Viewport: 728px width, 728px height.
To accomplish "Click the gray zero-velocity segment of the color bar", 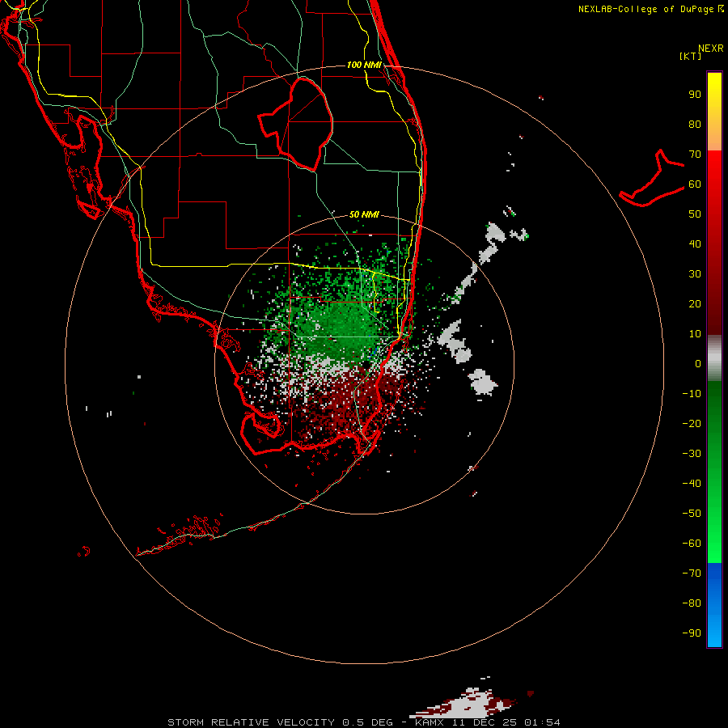I will click(714, 358).
